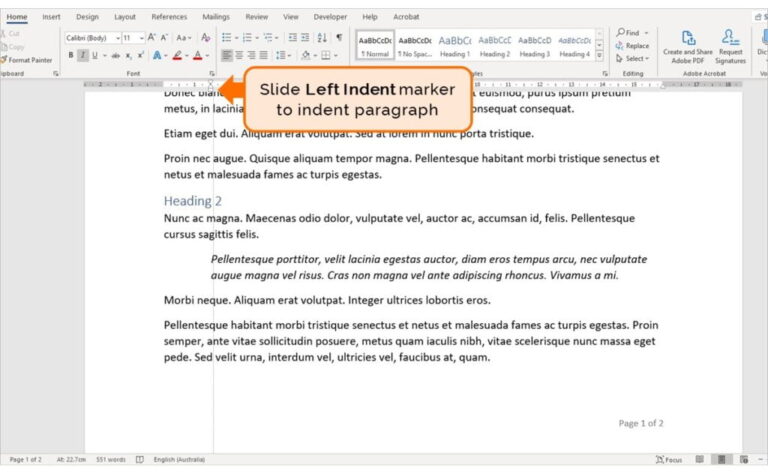The width and height of the screenshot is (768, 473).
Task: Apply borders to the paragraph
Action: 326,55
